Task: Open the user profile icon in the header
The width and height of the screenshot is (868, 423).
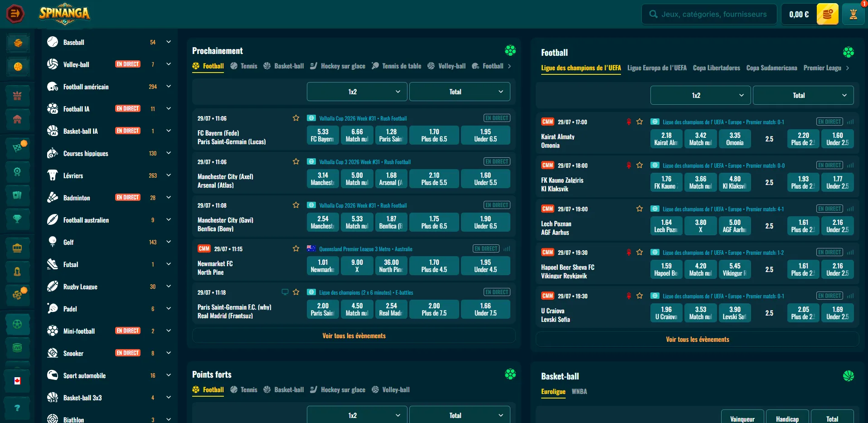Action: (853, 15)
